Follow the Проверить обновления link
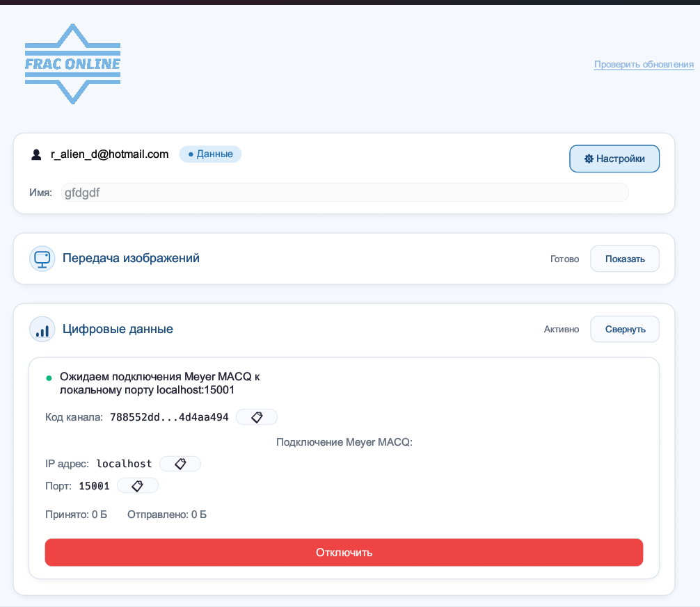Viewport: 700px width, 607px height. (x=644, y=65)
